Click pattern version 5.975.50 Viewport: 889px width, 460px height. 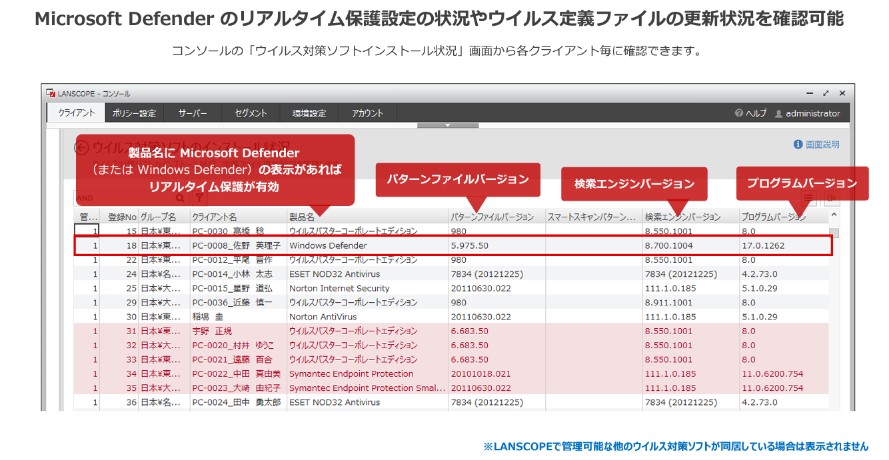click(x=470, y=246)
